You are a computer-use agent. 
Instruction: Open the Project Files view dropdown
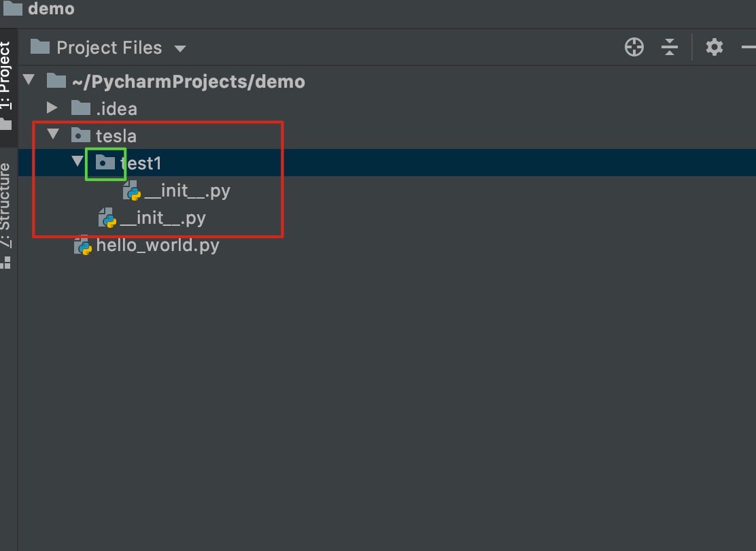180,48
